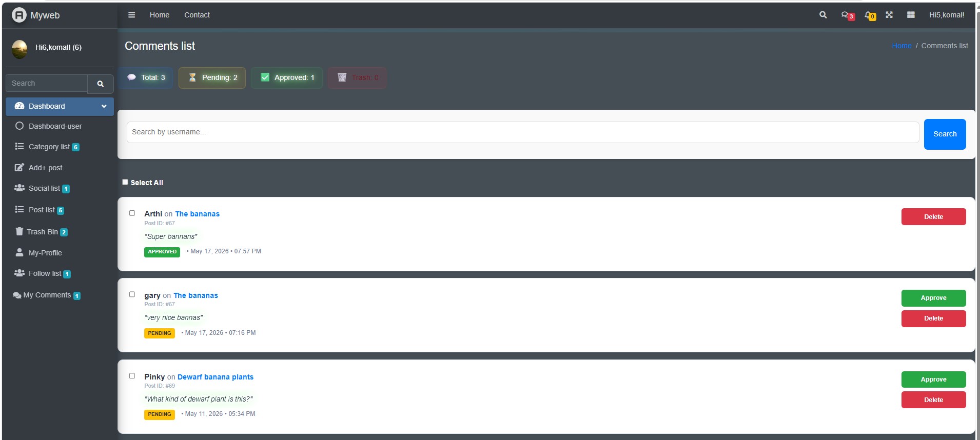Image resolution: width=980 pixels, height=440 pixels.
Task: Delete Arthi's comment
Action: tap(933, 217)
